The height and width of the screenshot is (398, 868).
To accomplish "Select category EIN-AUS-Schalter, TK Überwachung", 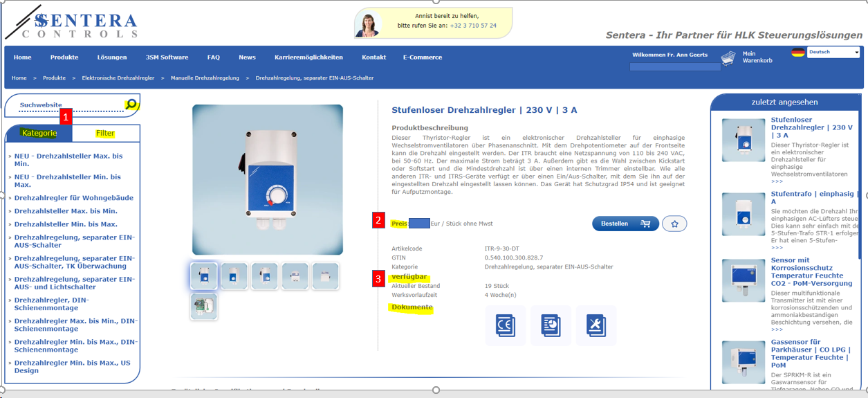I will pyautogui.click(x=75, y=262).
